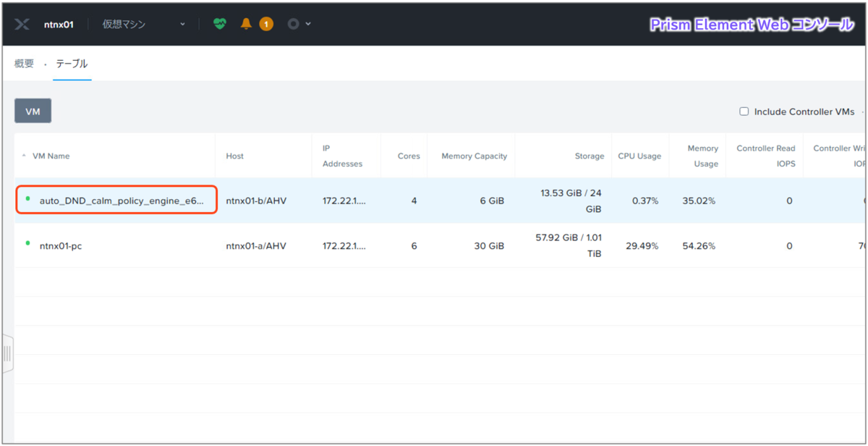Click host ntnx01-b/AHV cell
Viewport: 868px width, 446px height.
(256, 201)
